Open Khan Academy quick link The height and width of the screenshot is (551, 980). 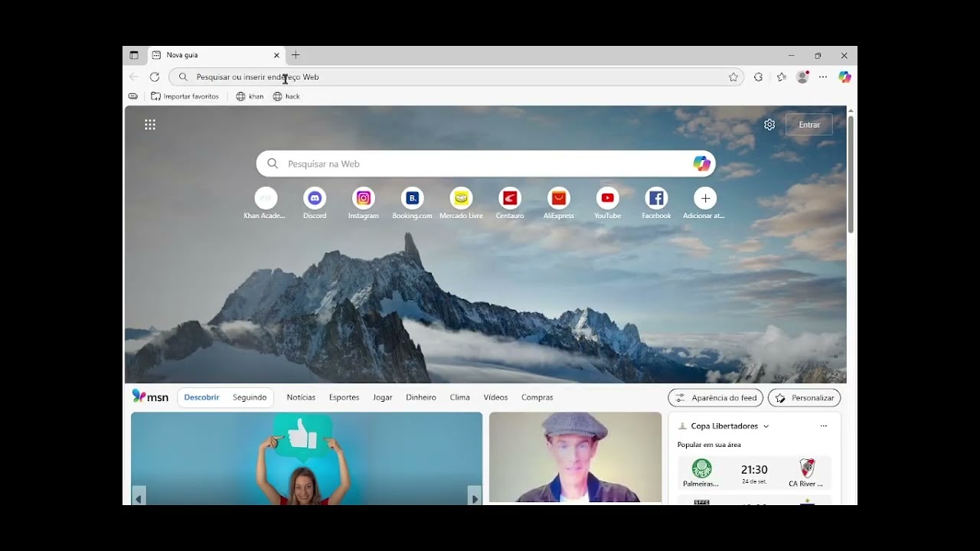[265, 204]
